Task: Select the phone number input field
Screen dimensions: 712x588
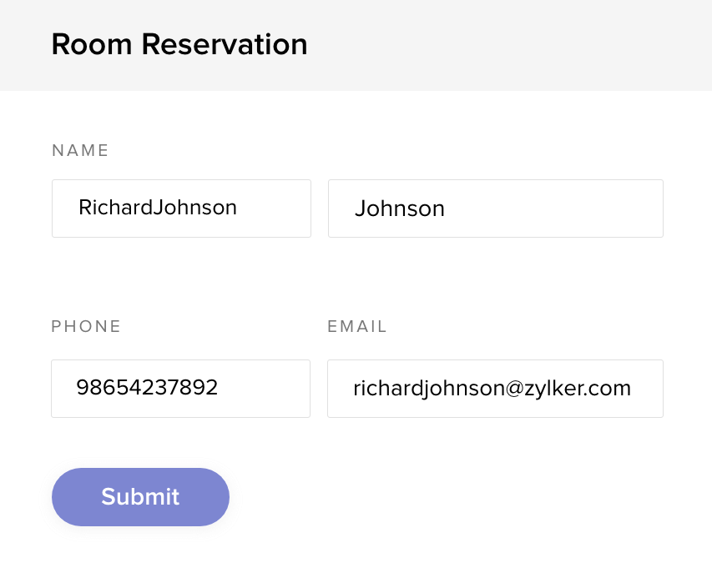Action: point(180,389)
